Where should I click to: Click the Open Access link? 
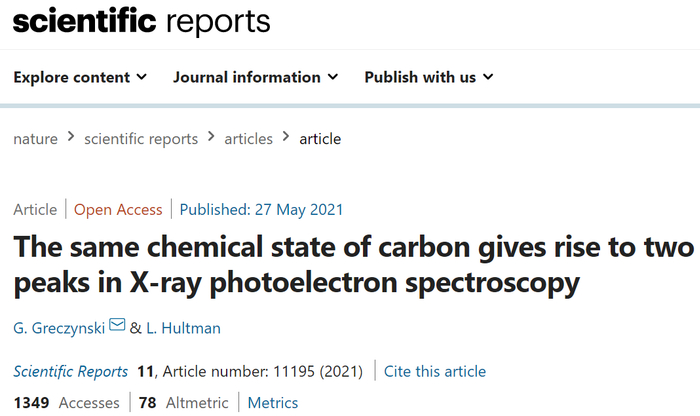(x=118, y=209)
